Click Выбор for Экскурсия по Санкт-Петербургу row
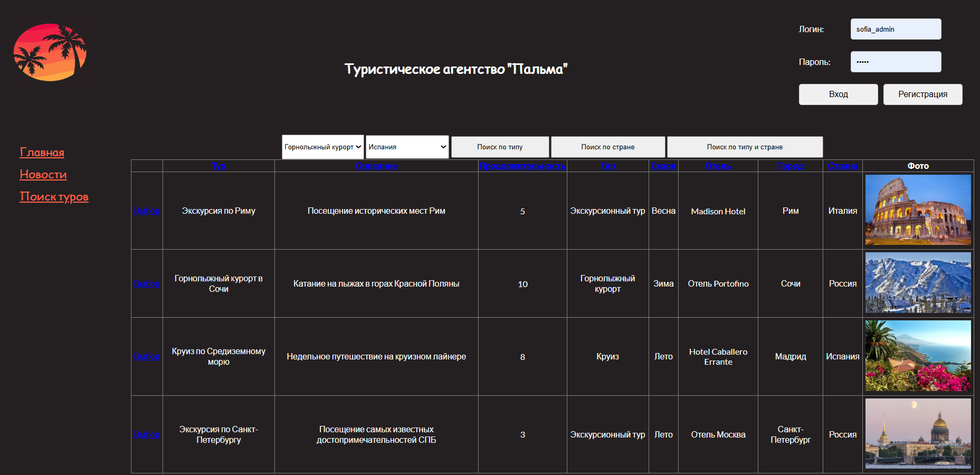The height and width of the screenshot is (475, 980). (147, 435)
